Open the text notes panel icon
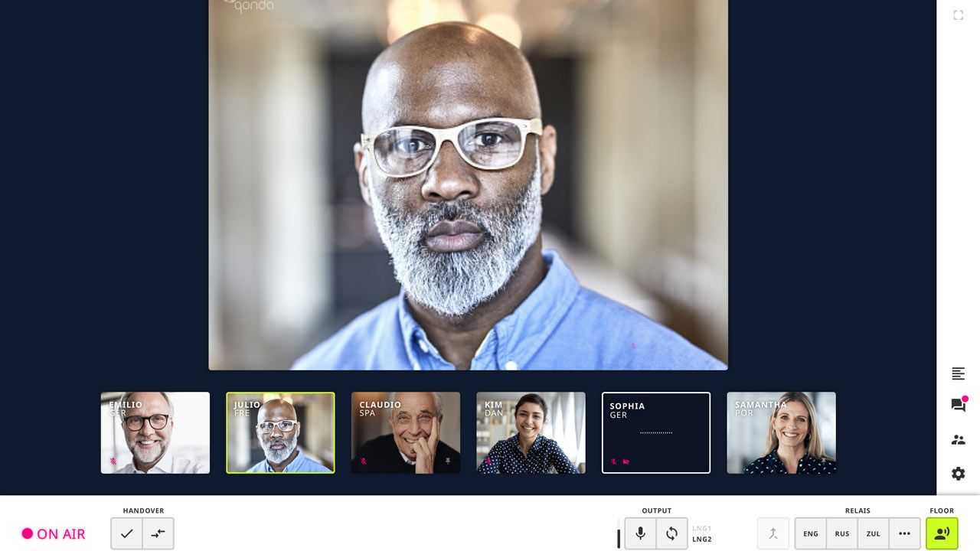The height and width of the screenshot is (551, 980). coord(958,373)
